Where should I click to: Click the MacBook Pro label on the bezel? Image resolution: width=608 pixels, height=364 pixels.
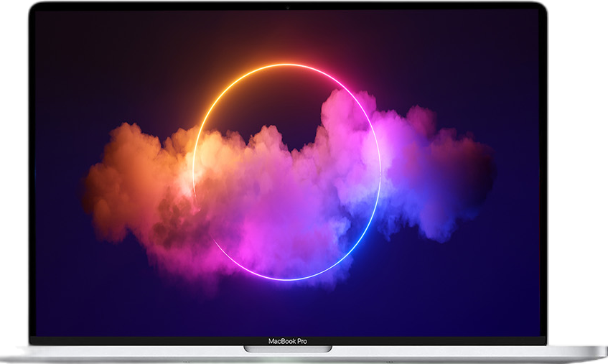point(287,341)
